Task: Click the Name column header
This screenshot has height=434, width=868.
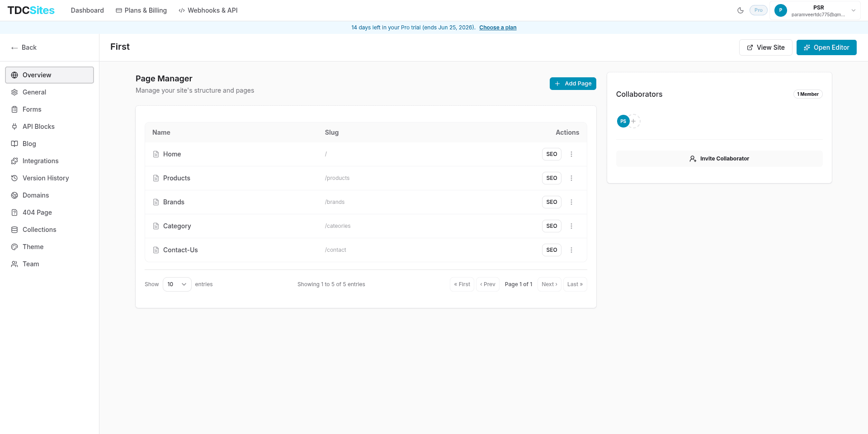Action: [161, 132]
